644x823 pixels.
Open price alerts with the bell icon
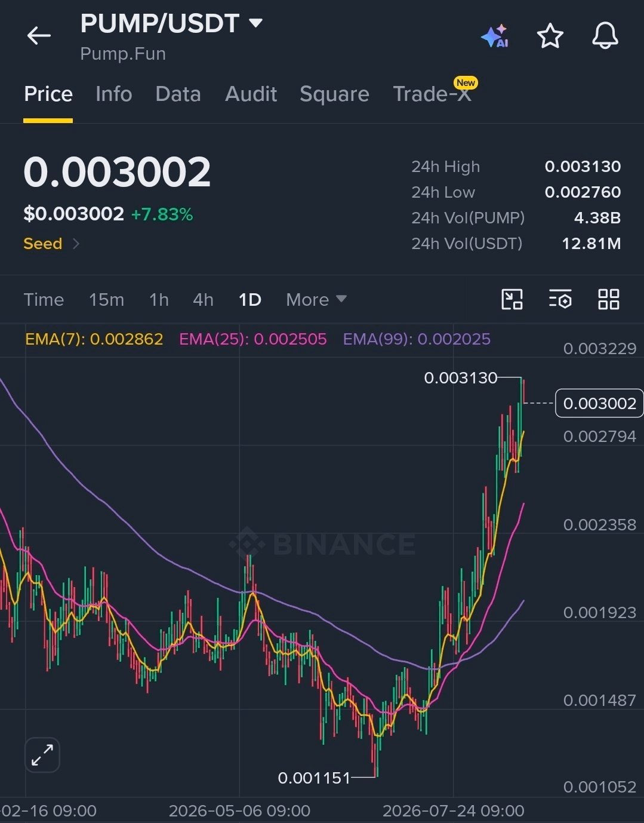pyautogui.click(x=605, y=36)
